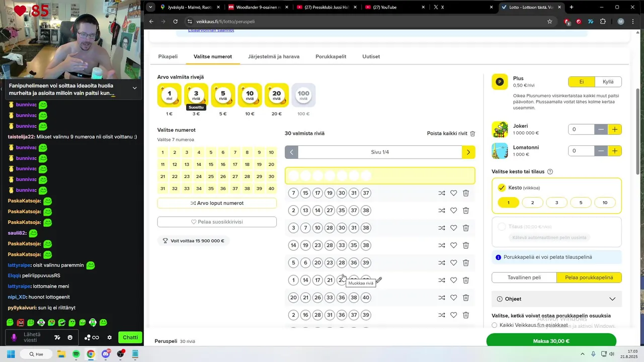Select Kaikki Veikkaus.fi:n asiakkaat radio
This screenshot has height=362, width=644.
495,325
